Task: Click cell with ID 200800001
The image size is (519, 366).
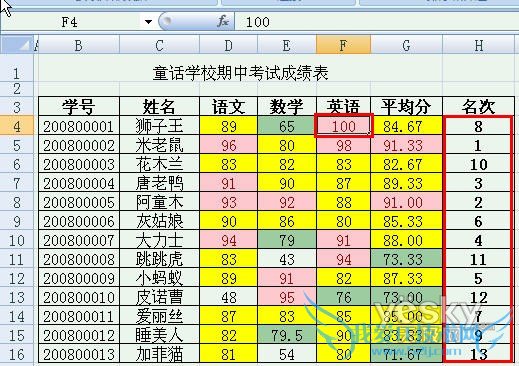Action: click(x=79, y=126)
